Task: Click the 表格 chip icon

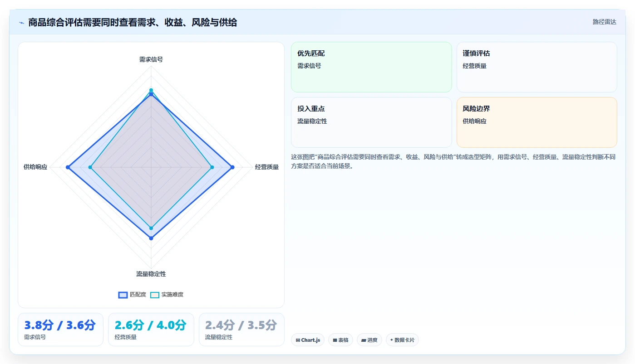Action: click(x=335, y=340)
